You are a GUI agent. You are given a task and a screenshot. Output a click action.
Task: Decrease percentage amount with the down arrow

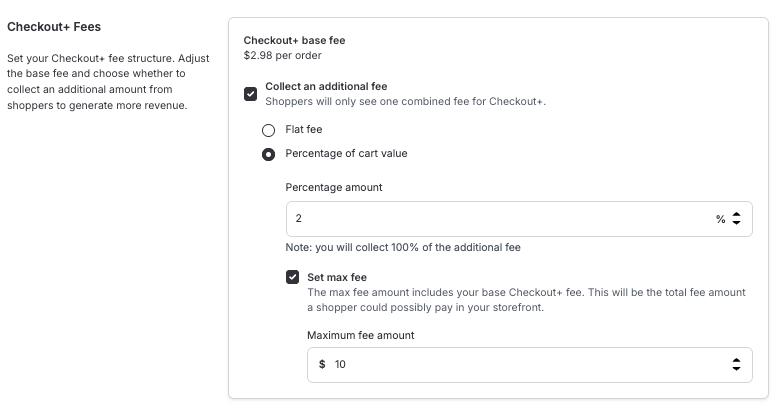(x=736, y=223)
